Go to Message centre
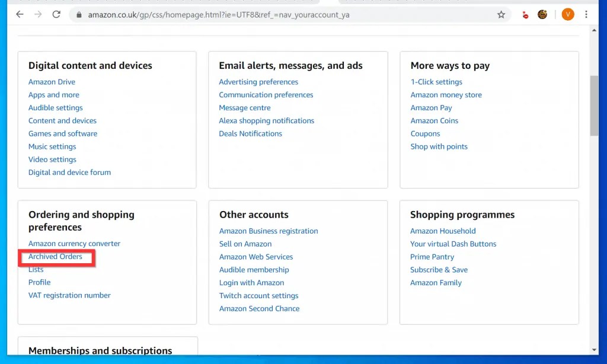Screen dimensions: 607x364 pyautogui.click(x=244, y=107)
